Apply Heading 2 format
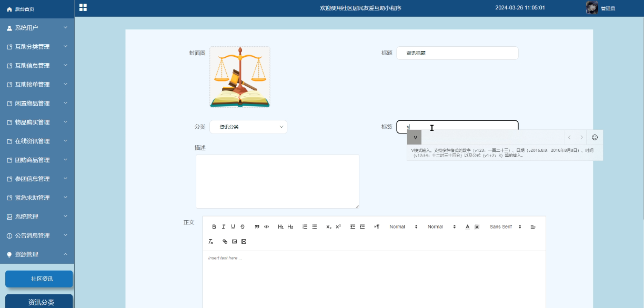Viewport: 644px width, 308px height. (x=290, y=227)
